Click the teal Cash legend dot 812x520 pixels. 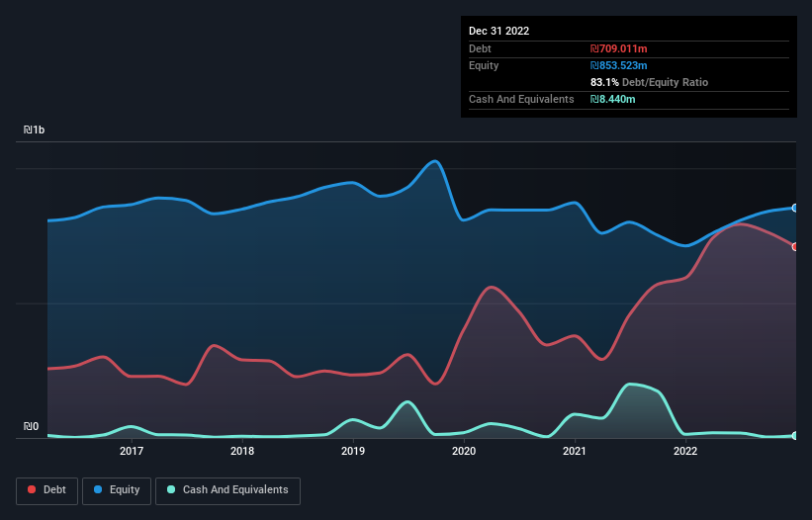pos(171,489)
